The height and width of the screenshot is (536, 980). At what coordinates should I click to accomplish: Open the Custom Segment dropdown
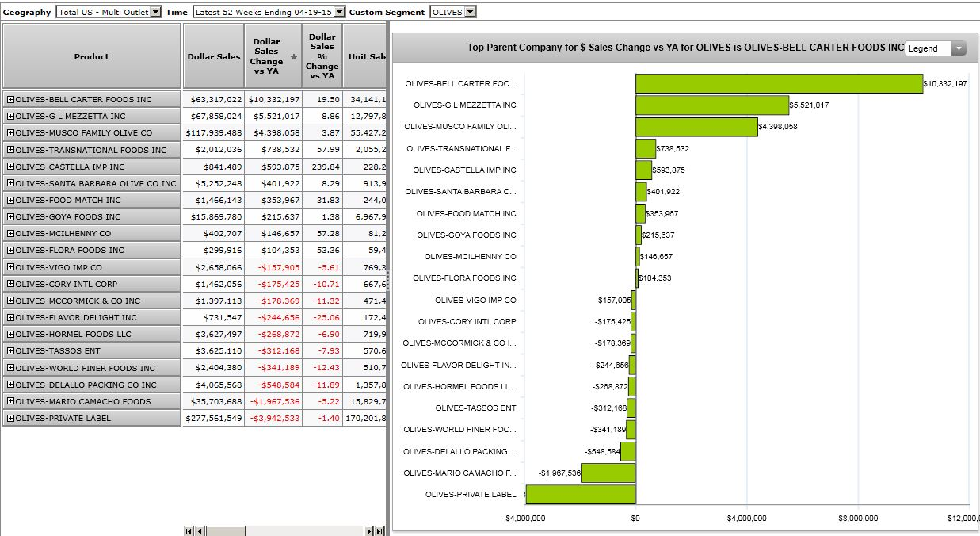(x=471, y=12)
